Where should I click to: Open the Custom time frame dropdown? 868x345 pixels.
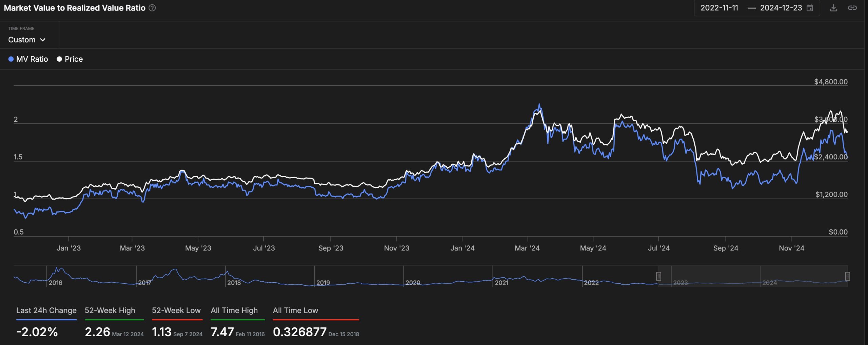click(27, 40)
